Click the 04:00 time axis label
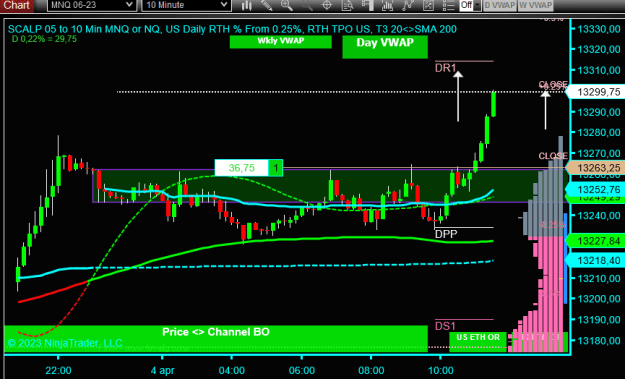The height and width of the screenshot is (379, 625). [x=232, y=370]
